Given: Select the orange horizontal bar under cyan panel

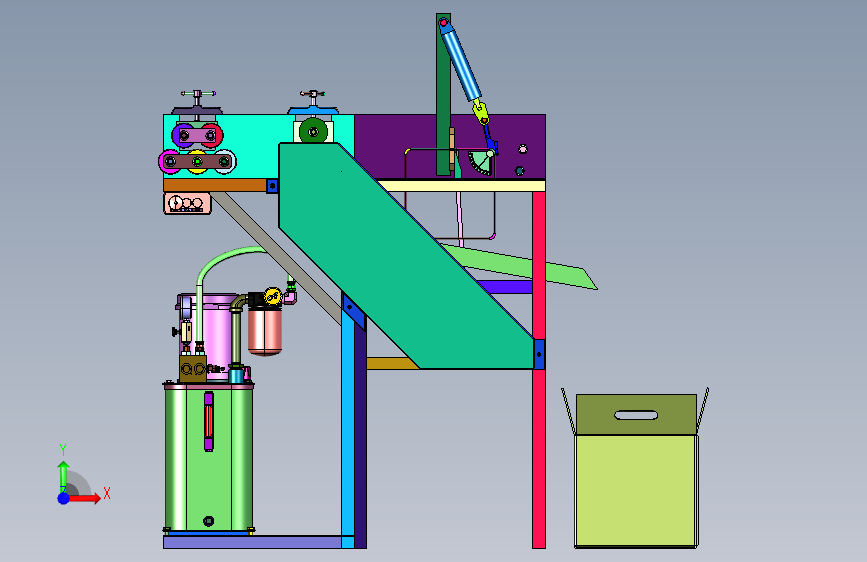Looking at the screenshot, I should 215,185.
